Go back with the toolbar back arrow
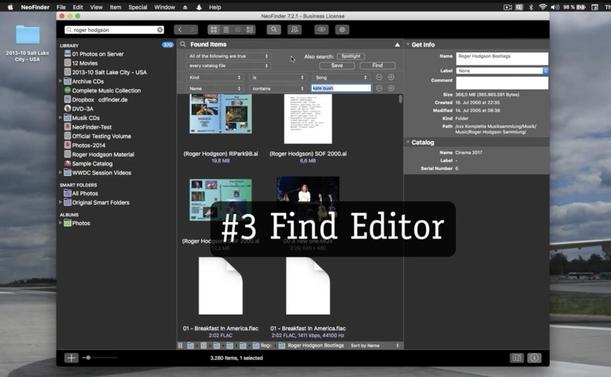Image resolution: width=611 pixels, height=377 pixels. click(180, 30)
